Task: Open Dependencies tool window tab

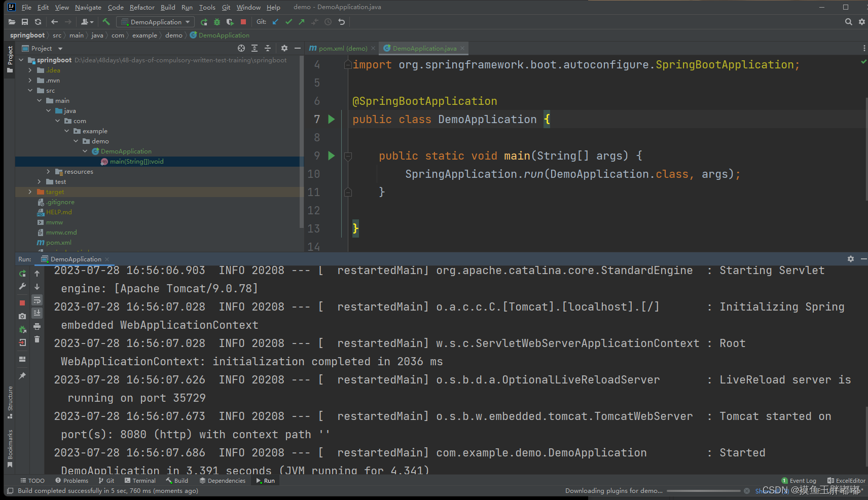Action: coord(223,481)
